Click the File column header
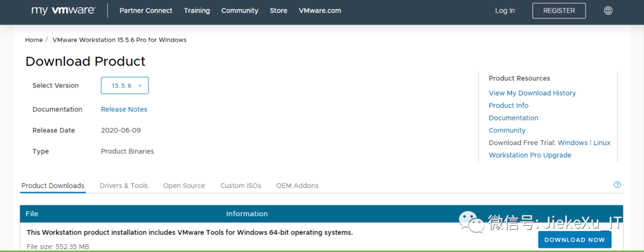This screenshot has height=252, width=644. pos(32,214)
